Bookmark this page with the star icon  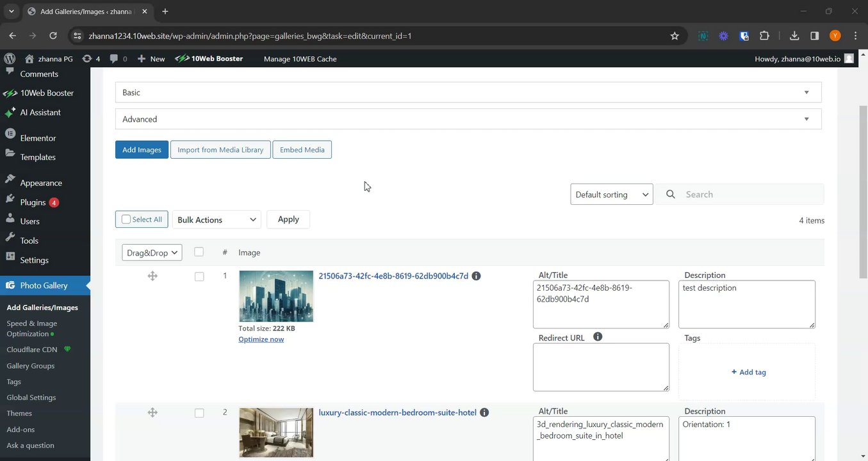(x=675, y=36)
